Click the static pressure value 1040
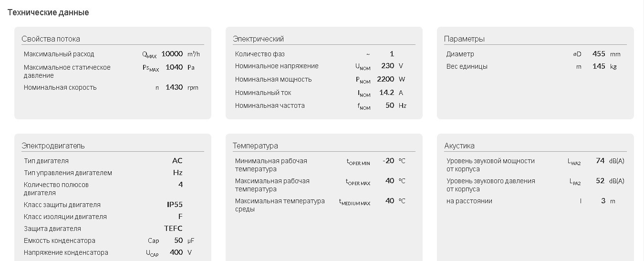 174,67
